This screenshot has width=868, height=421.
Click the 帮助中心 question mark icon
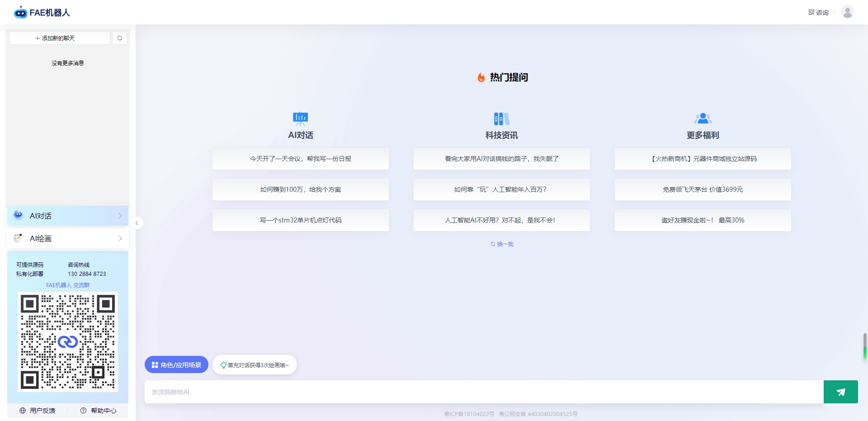point(83,410)
